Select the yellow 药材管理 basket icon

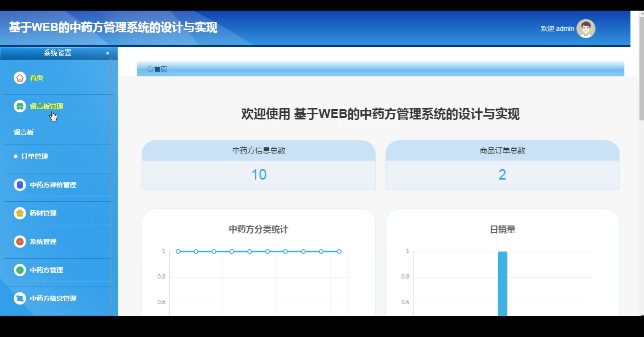coord(20,213)
